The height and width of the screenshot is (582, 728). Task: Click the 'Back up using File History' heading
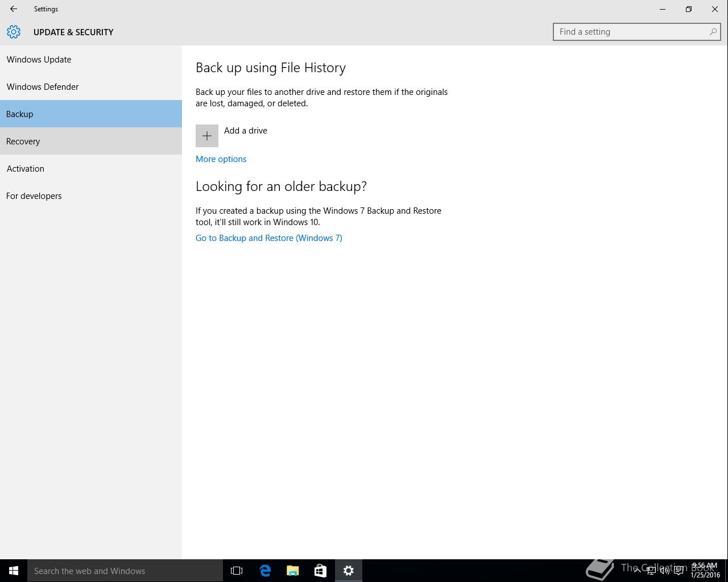tap(271, 68)
